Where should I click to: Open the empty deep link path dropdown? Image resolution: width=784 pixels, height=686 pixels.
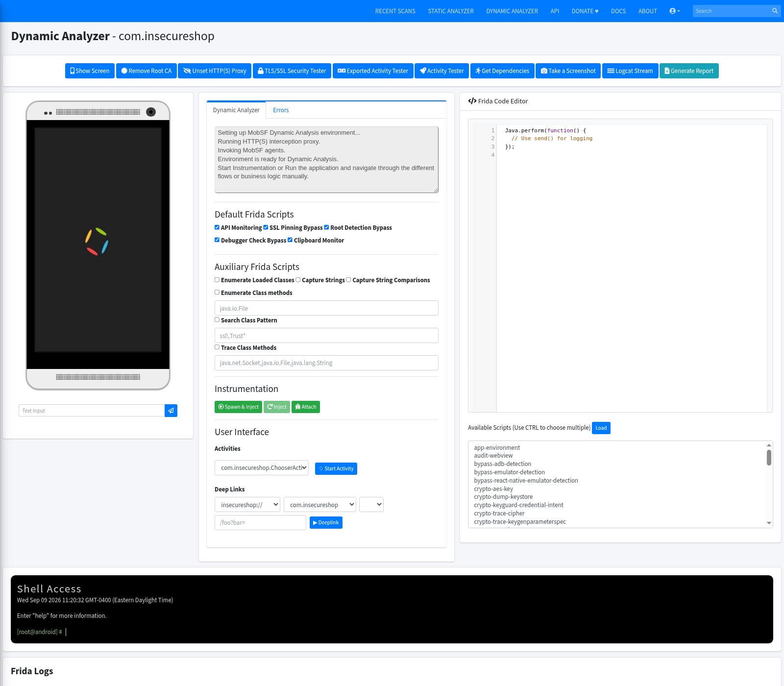(371, 505)
